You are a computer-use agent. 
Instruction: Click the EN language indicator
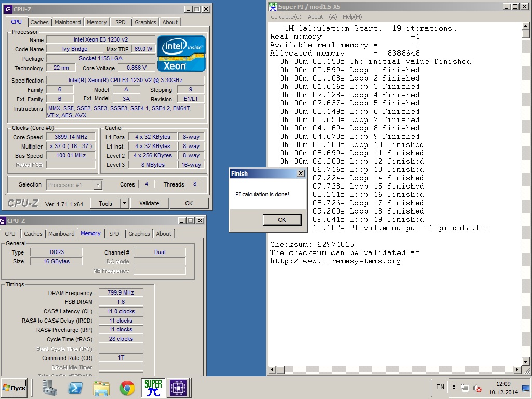(x=440, y=387)
